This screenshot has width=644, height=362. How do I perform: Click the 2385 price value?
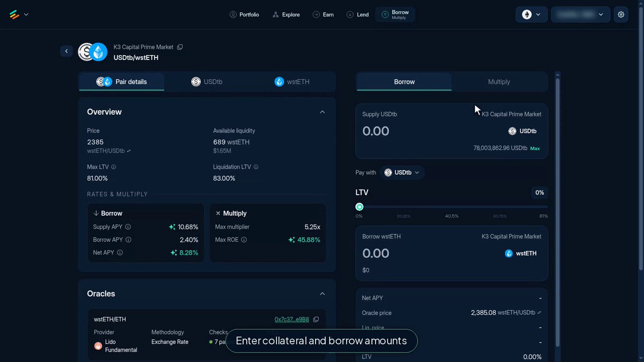click(95, 142)
